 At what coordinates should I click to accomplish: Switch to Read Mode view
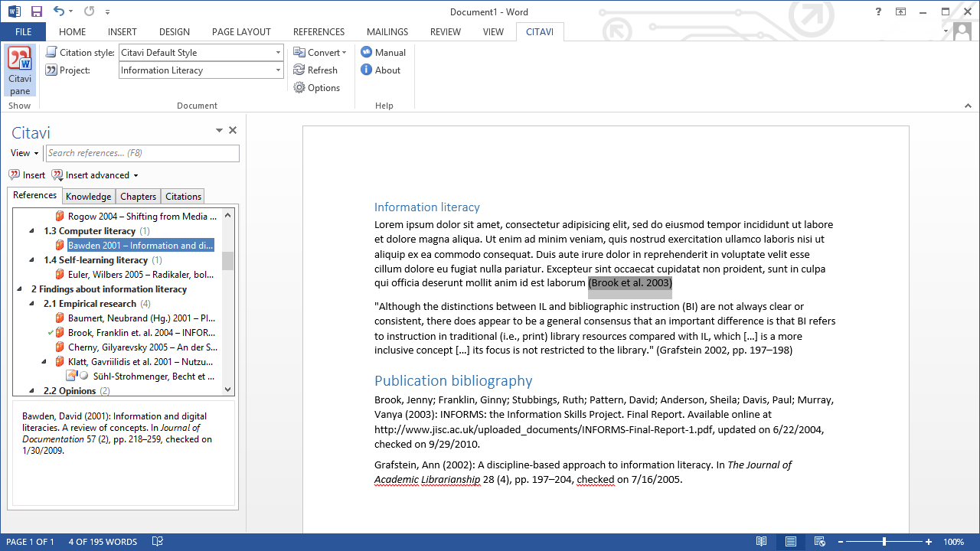pyautogui.click(x=761, y=542)
